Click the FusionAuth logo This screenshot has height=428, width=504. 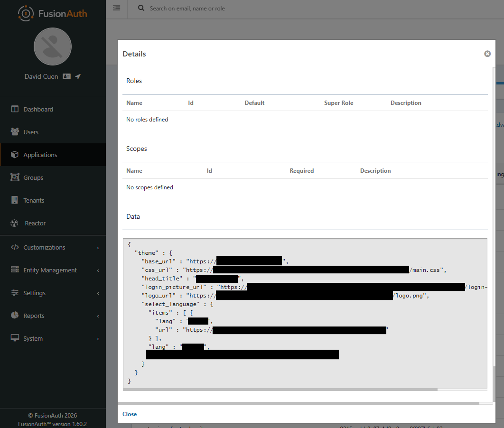53,13
